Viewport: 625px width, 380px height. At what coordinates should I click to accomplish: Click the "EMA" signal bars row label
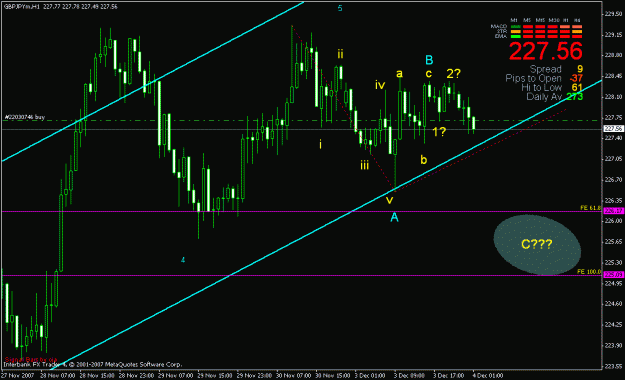501,36
